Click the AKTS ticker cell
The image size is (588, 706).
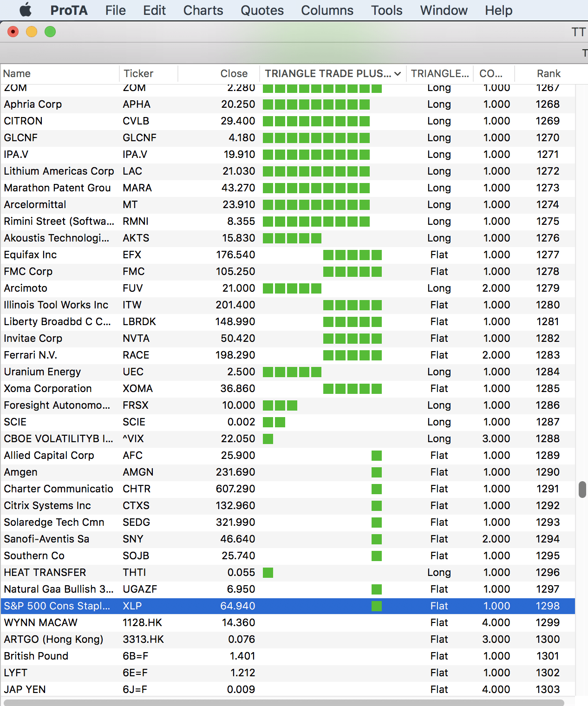pos(136,238)
